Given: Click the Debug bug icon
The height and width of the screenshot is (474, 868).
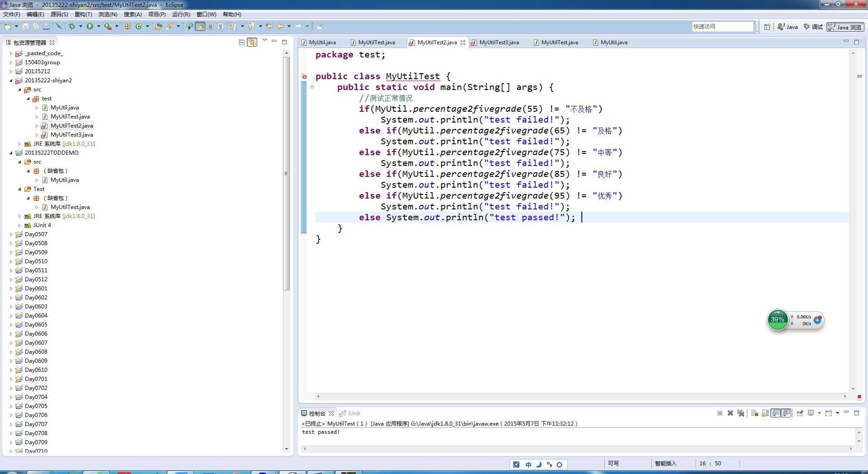Looking at the screenshot, I should tap(72, 27).
